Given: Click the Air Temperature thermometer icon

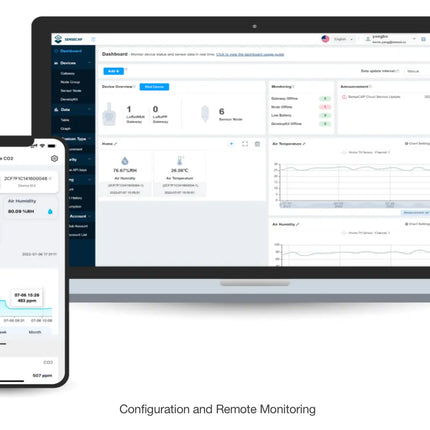Looking at the screenshot, I should (180, 161).
